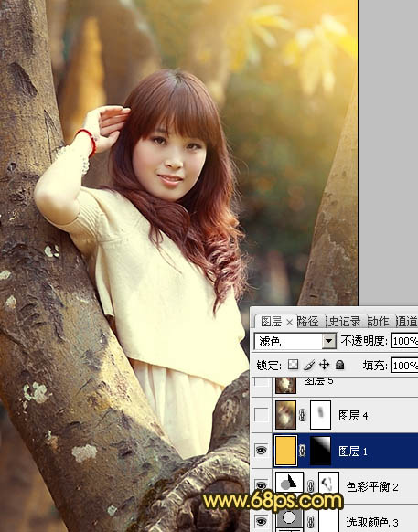The image size is (418, 532).
Task: Open the 滤色 blend mode dropdown
Action: click(x=328, y=341)
